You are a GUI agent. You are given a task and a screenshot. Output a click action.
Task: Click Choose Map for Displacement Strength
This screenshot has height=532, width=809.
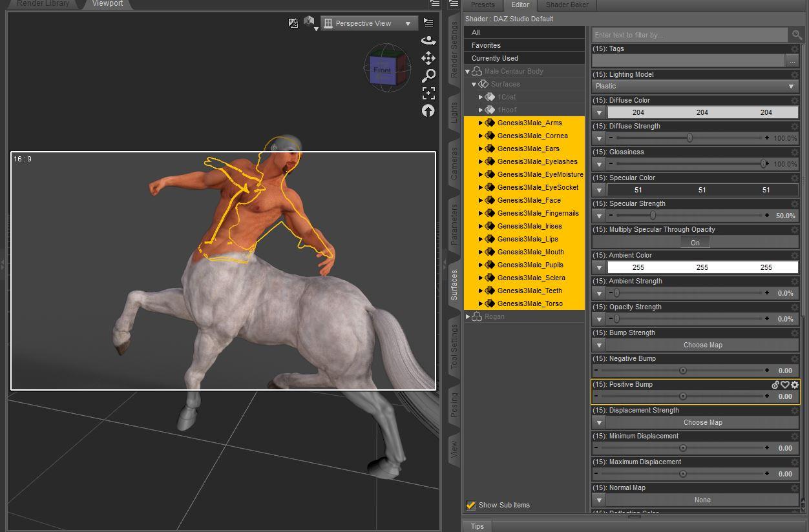point(702,422)
